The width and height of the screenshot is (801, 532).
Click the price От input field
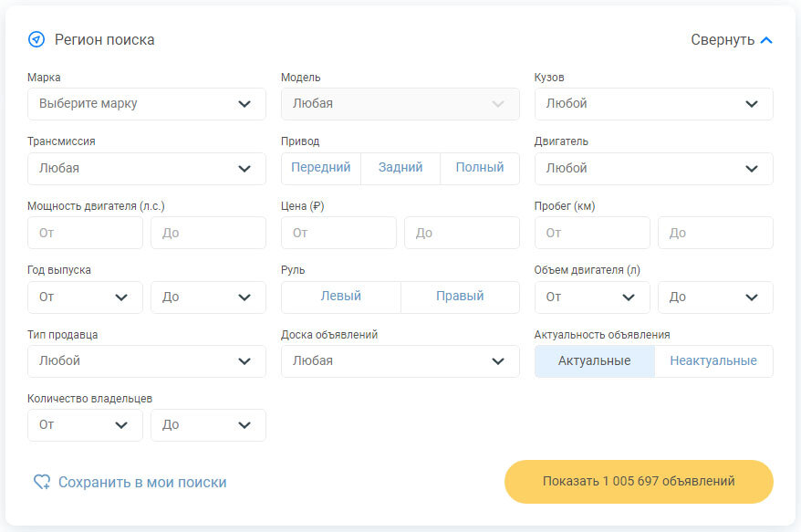(x=338, y=233)
